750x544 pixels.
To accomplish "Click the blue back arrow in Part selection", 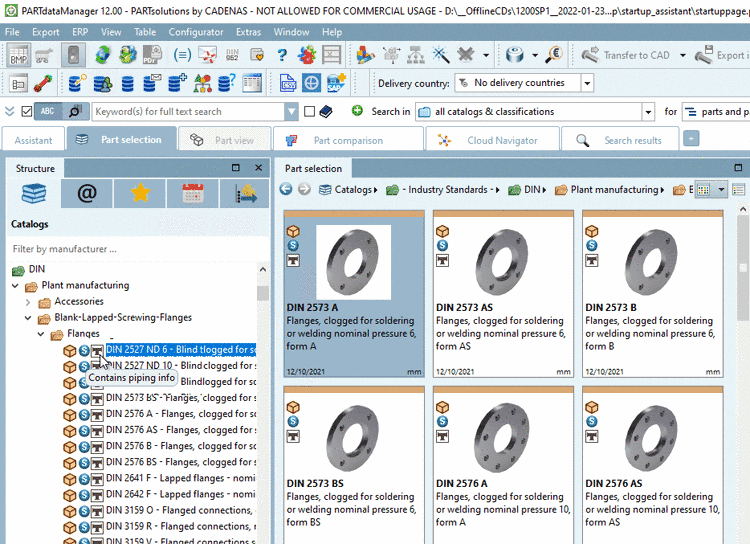I will [286, 189].
